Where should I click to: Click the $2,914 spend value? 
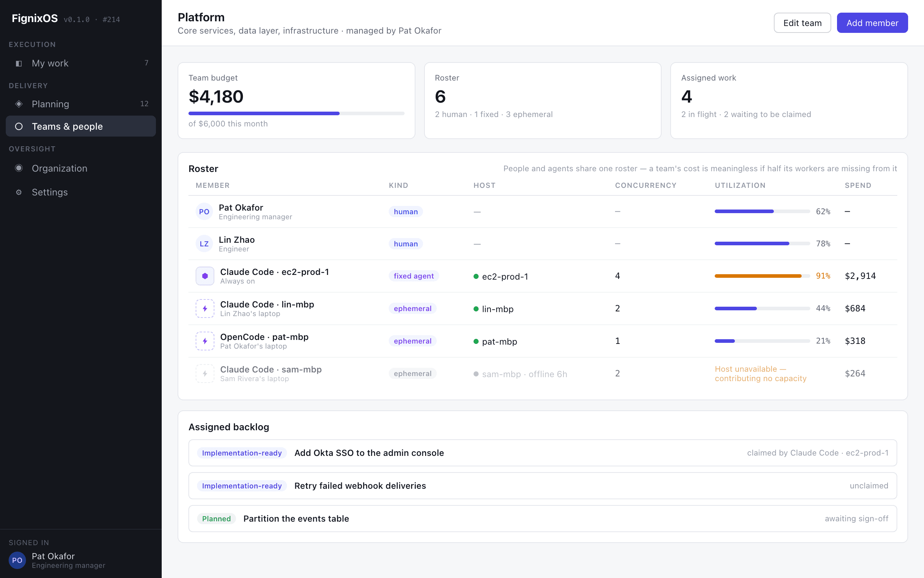point(860,276)
